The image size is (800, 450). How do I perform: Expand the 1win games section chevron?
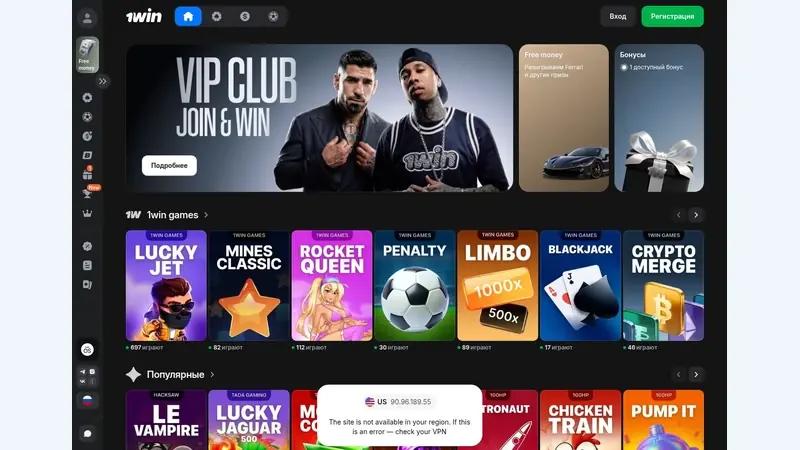coord(206,215)
